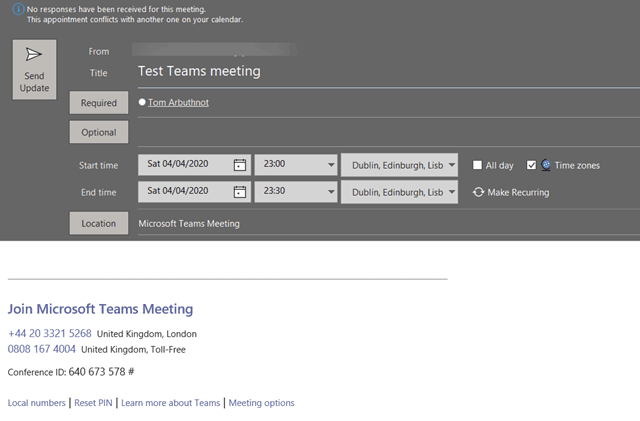
Task: Enable the All day checkbox
Action: tap(477, 165)
